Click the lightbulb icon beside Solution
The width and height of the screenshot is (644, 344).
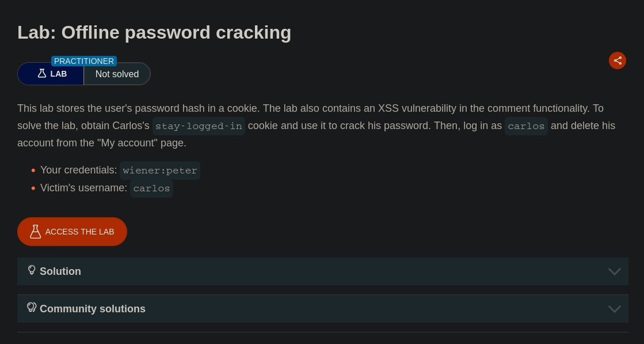(x=32, y=270)
